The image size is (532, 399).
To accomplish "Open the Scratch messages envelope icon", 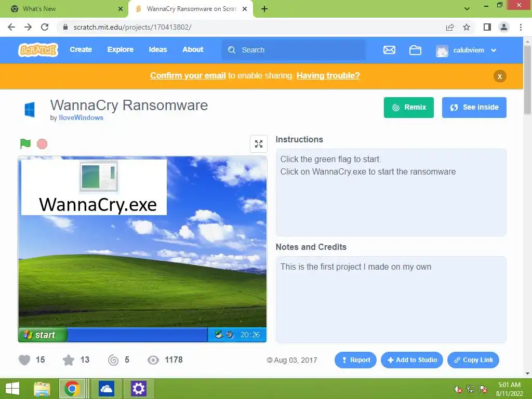I will pyautogui.click(x=389, y=50).
